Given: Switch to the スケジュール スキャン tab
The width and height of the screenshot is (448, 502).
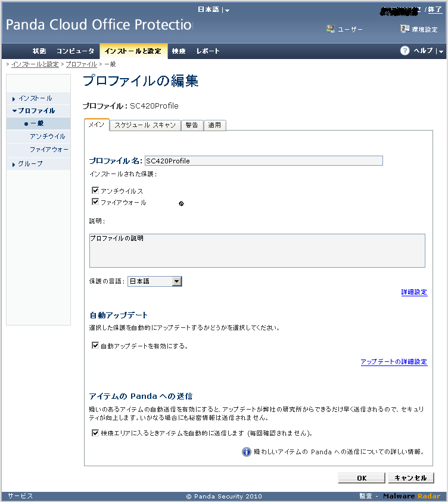Looking at the screenshot, I should point(145,125).
